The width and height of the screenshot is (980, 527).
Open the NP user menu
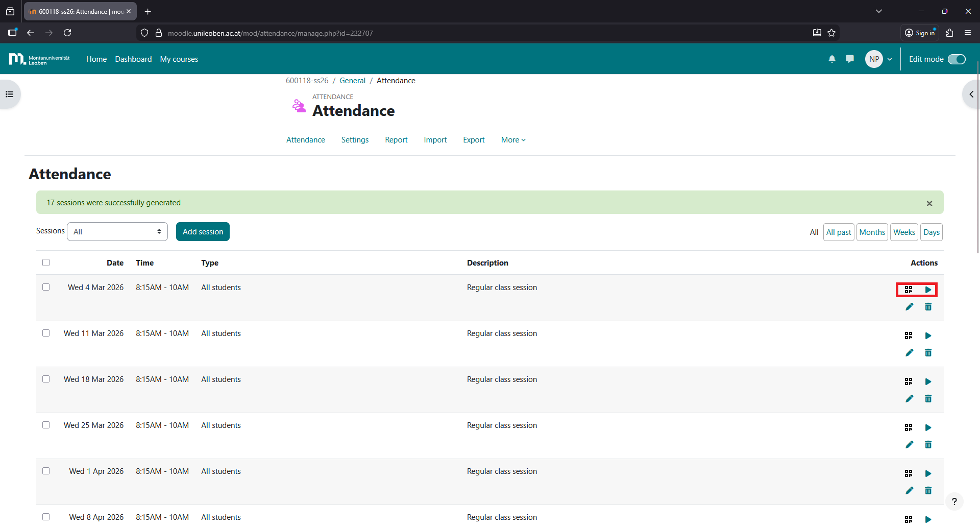click(878, 59)
